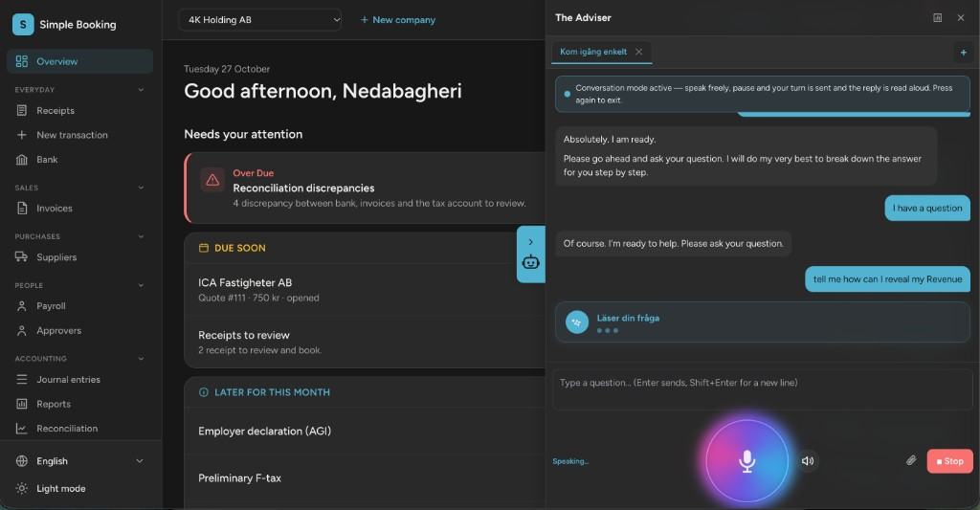Click the Overview grid icon in sidebar
The image size is (980, 510).
click(22, 61)
